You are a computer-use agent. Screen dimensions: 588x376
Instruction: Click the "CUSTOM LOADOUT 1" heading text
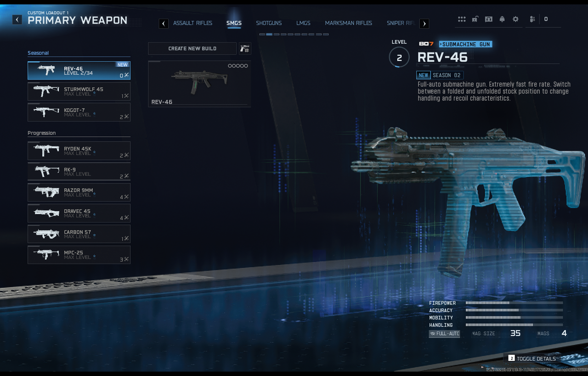(49, 13)
